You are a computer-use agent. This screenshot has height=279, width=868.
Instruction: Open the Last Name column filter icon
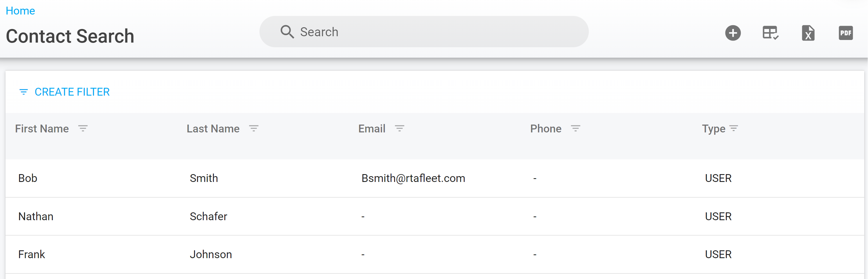pyautogui.click(x=254, y=128)
